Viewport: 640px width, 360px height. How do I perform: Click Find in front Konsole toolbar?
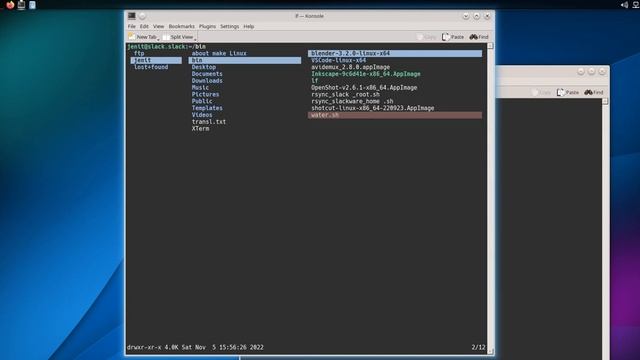[479, 37]
